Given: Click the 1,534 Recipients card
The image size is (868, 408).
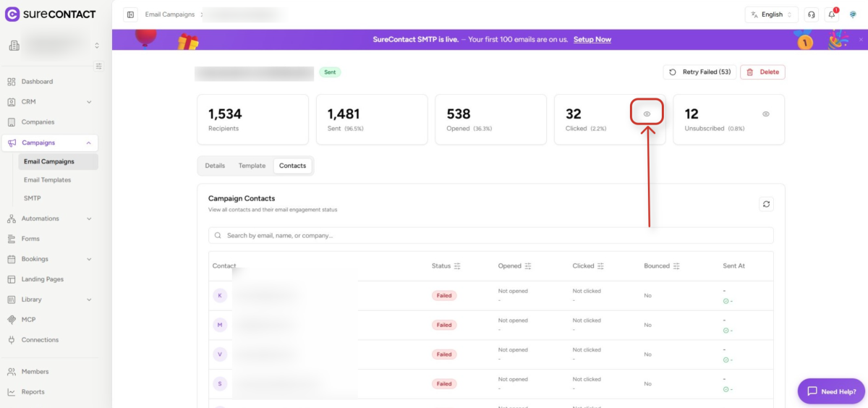Looking at the screenshot, I should pos(252,119).
